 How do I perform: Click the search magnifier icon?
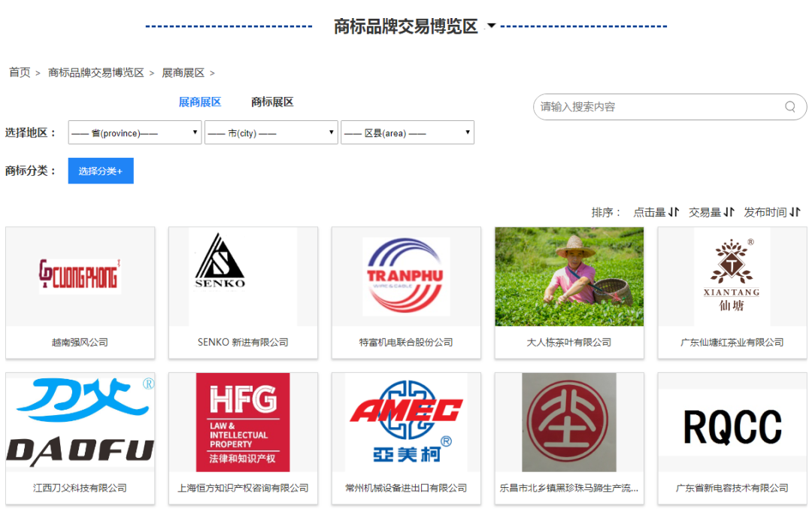pos(789,107)
